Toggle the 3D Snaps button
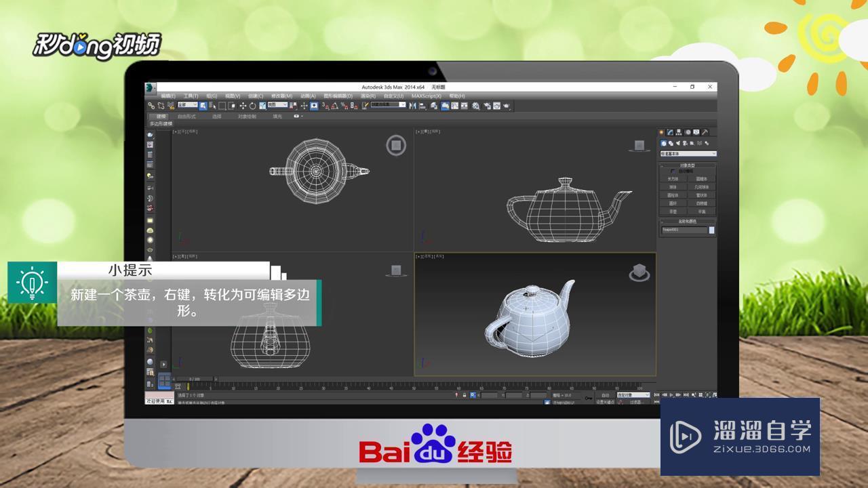Screen dimensions: 868x488 click(325, 106)
